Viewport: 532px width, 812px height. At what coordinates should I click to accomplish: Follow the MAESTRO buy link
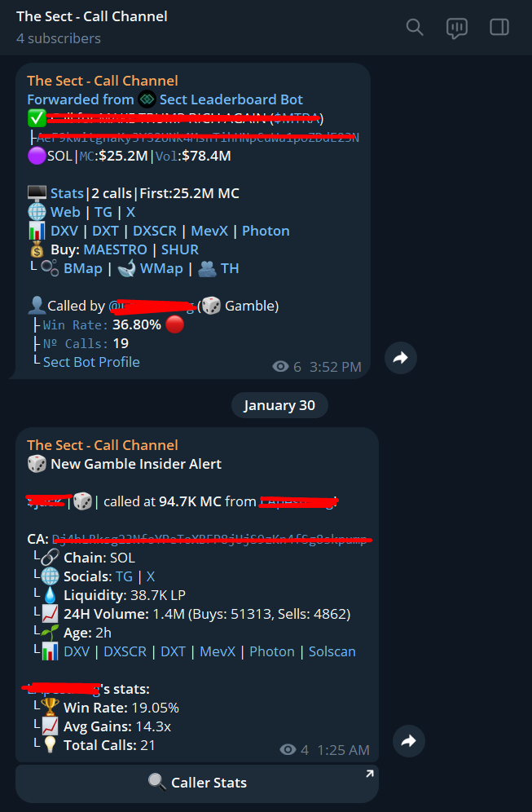click(116, 249)
